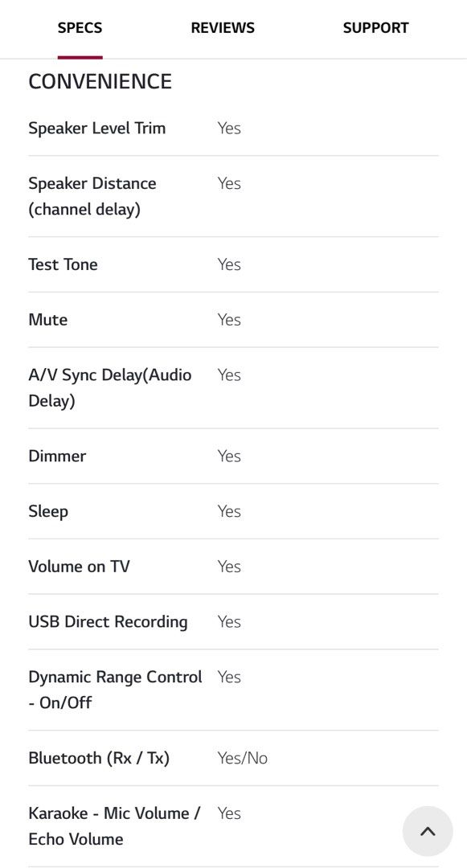Select the Speaker Level Trim row

(233, 128)
